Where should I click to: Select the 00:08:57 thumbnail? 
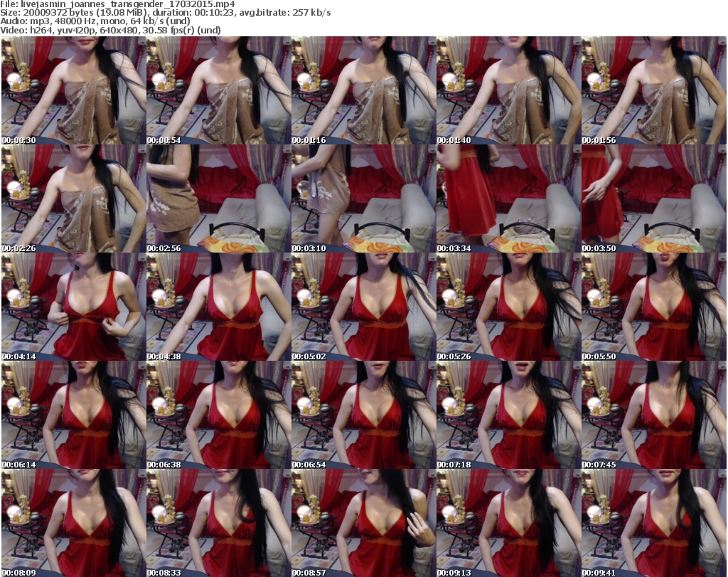pos(363,524)
